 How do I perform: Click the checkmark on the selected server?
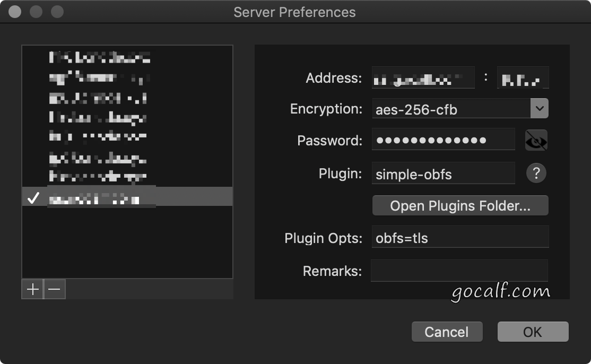click(x=33, y=197)
